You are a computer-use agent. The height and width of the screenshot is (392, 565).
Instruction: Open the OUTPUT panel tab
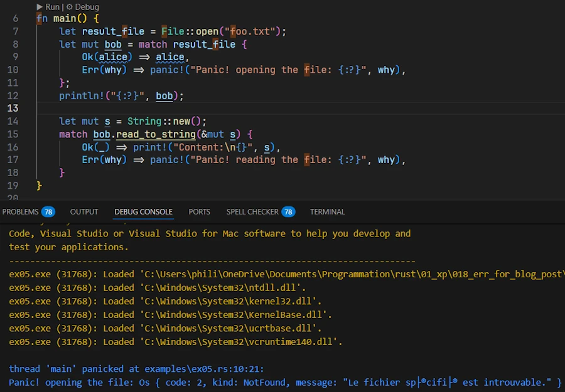pos(84,212)
